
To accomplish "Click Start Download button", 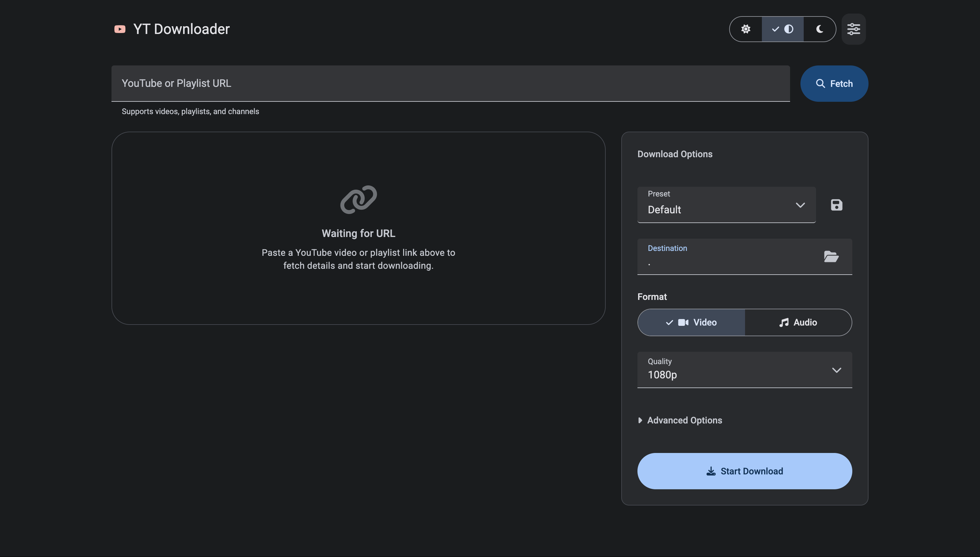I will coord(744,471).
